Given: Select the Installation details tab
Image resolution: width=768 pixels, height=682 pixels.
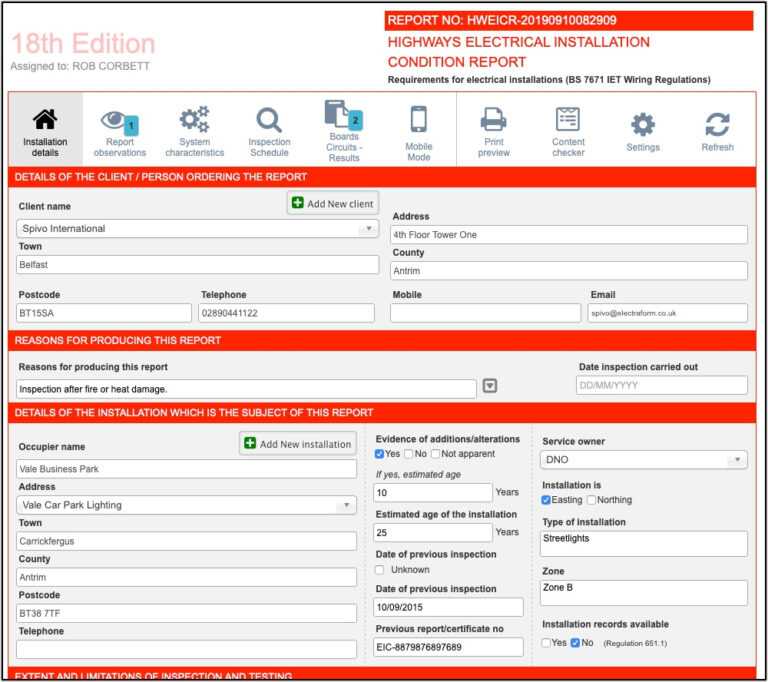Looking at the screenshot, I should 45,130.
